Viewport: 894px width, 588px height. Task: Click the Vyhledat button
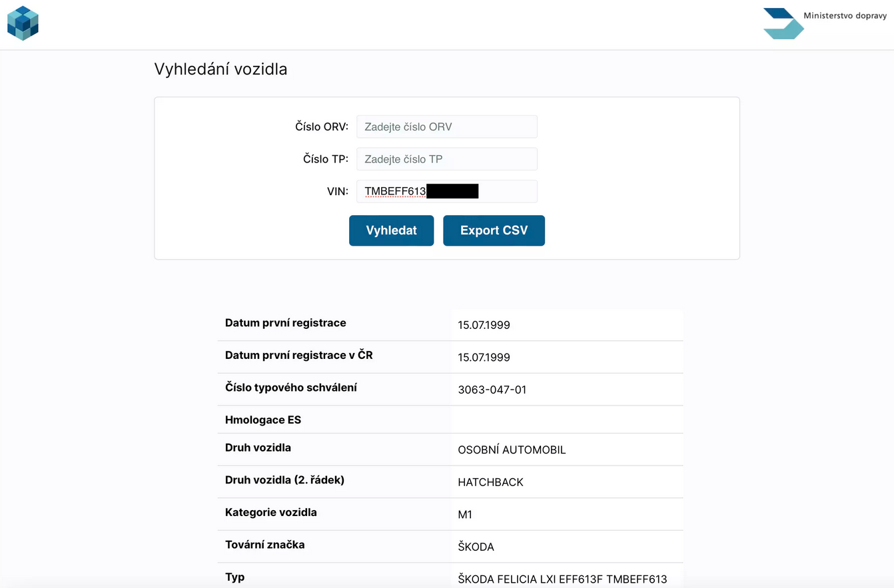click(x=392, y=230)
